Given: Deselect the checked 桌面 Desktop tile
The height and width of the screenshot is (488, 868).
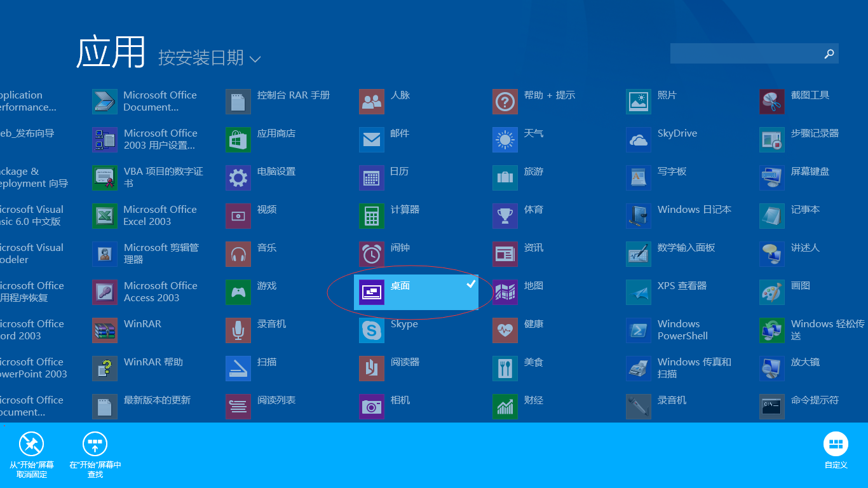Looking at the screenshot, I should point(416,292).
